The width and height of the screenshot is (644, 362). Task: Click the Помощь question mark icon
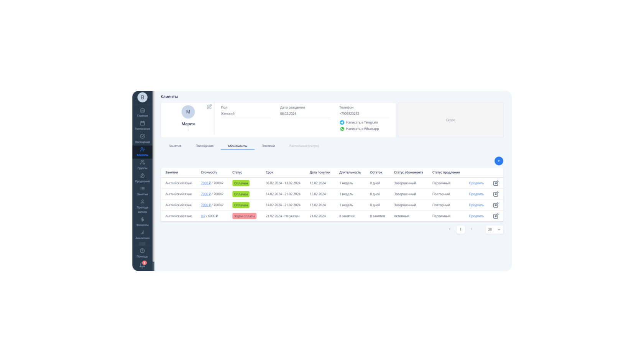coord(142,250)
